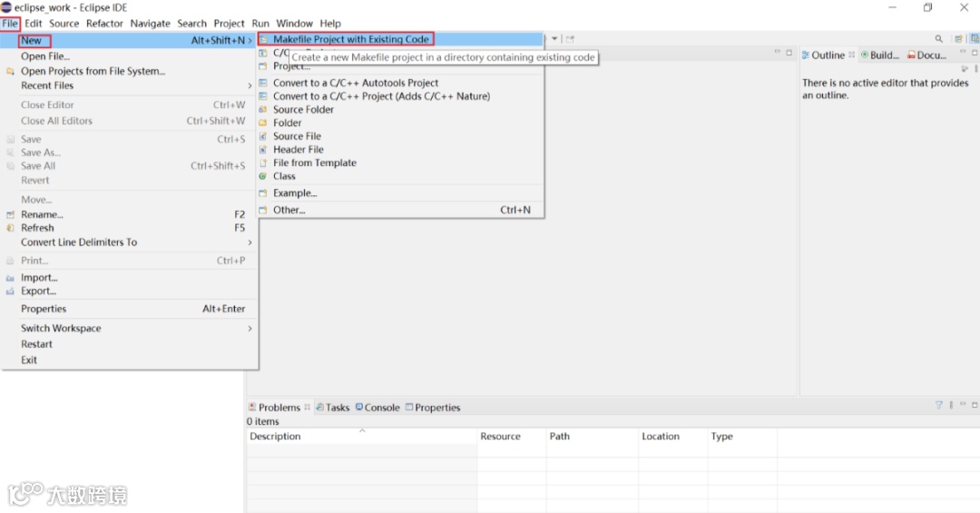
Task: Open the Navigate menu
Action: click(x=150, y=24)
